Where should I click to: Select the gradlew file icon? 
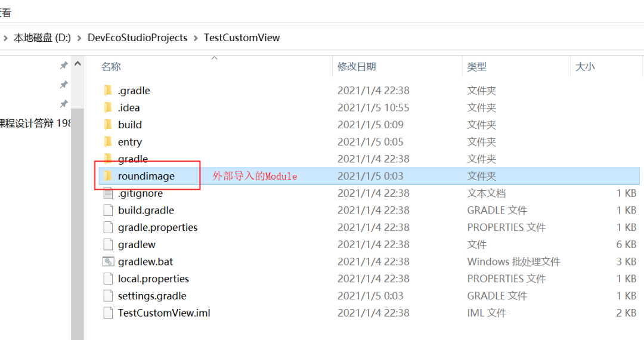(108, 245)
